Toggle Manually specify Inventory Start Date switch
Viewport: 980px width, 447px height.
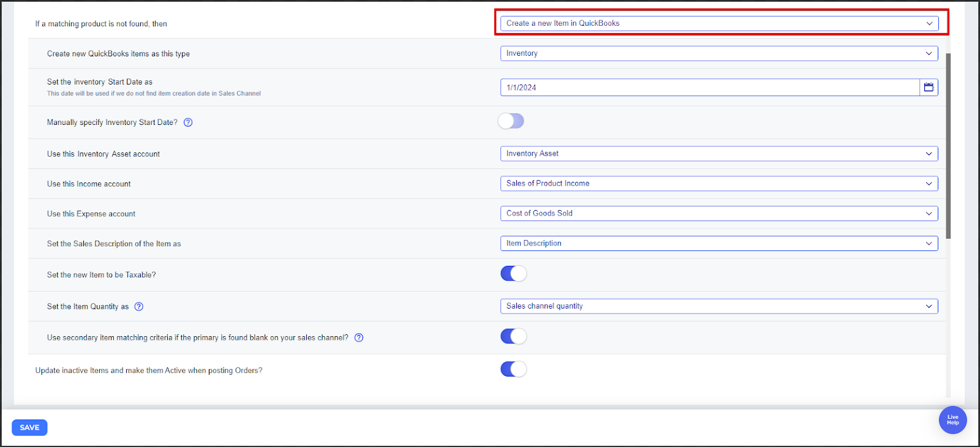pos(511,121)
